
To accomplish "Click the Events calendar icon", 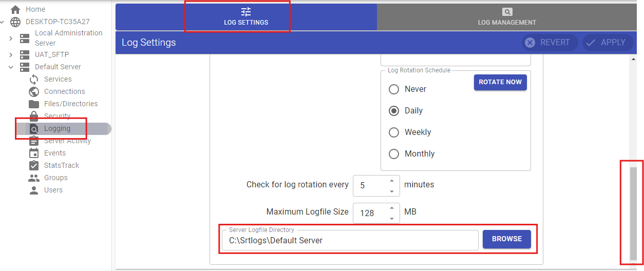I will click(34, 153).
